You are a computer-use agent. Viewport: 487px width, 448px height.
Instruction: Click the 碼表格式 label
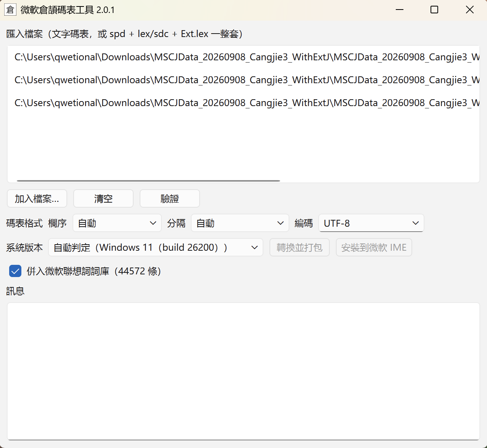(x=24, y=223)
